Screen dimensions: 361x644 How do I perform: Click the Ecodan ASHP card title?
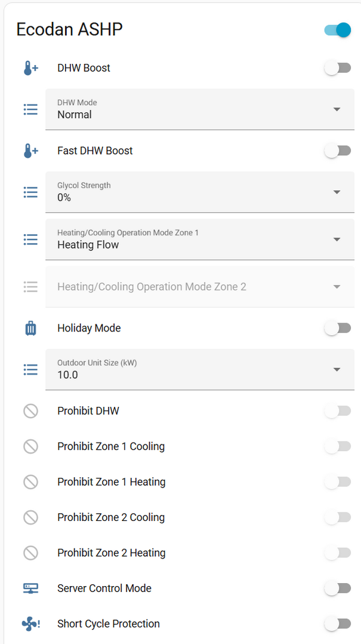[69, 29]
